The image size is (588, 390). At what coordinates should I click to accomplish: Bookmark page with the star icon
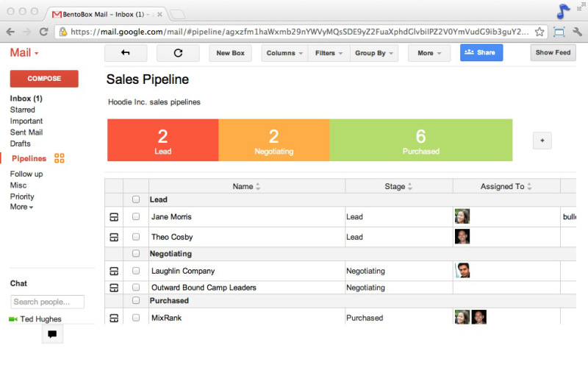(539, 32)
